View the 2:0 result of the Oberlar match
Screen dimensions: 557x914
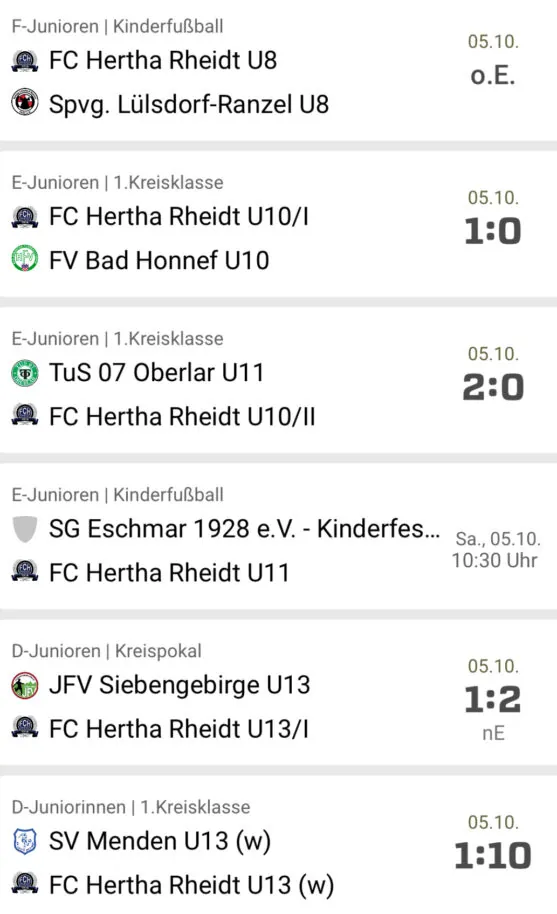493,387
